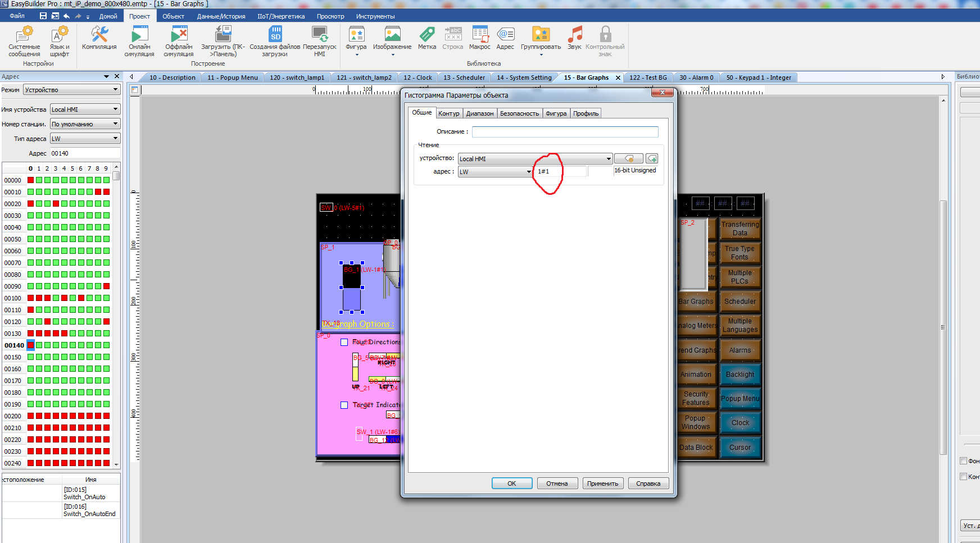This screenshot has width=980, height=543.
Task: Expand the Фигура ribbon dropdown arrow
Action: 356,54
